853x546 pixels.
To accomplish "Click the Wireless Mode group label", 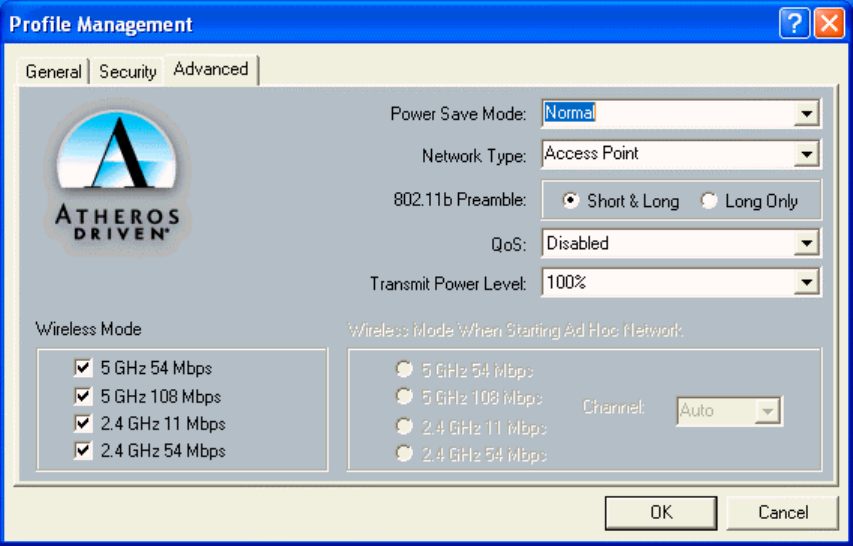I will 88,329.
